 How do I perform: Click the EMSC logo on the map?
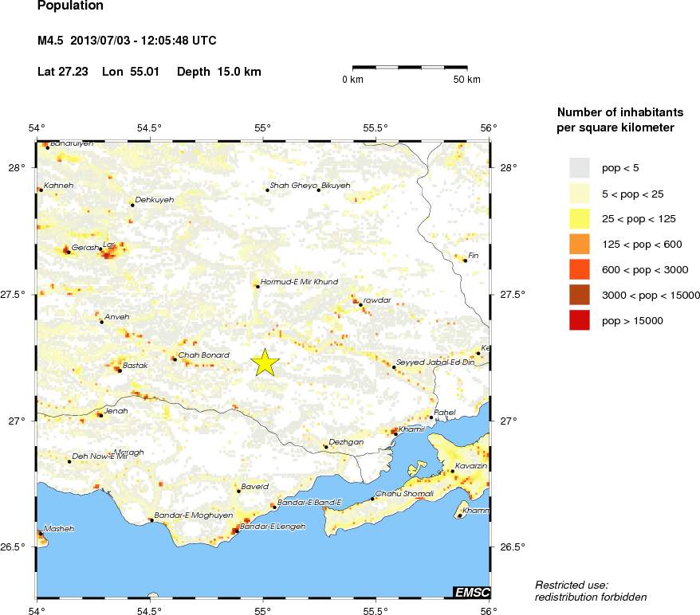pyautogui.click(x=471, y=592)
